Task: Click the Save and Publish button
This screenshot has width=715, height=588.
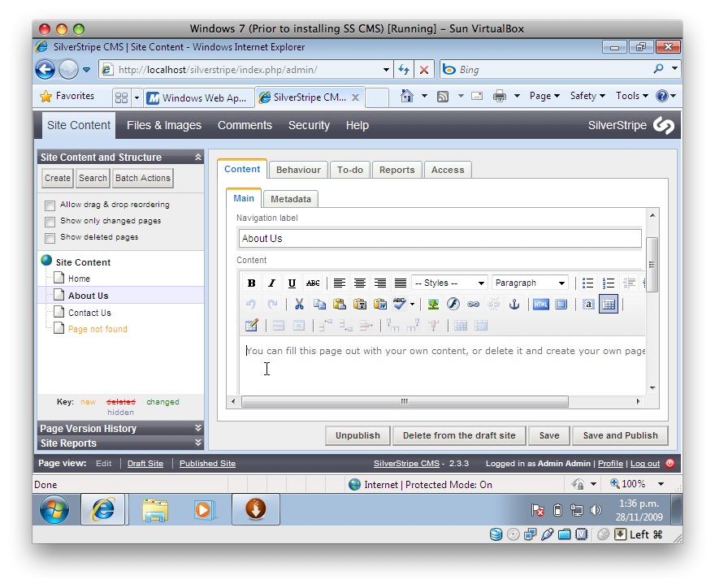Action: click(620, 435)
